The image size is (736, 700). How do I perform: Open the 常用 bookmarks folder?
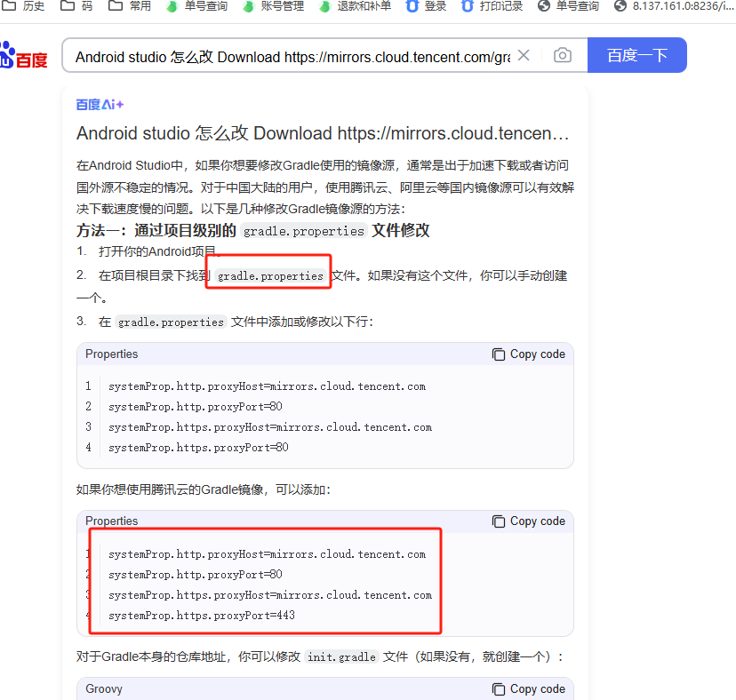130,6
